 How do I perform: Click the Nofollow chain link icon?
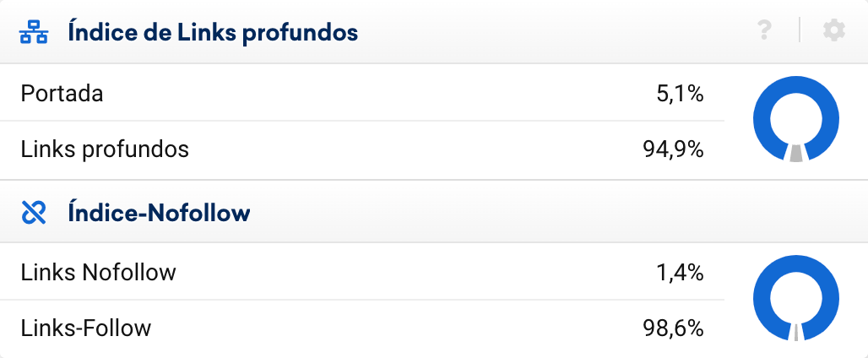point(33,213)
